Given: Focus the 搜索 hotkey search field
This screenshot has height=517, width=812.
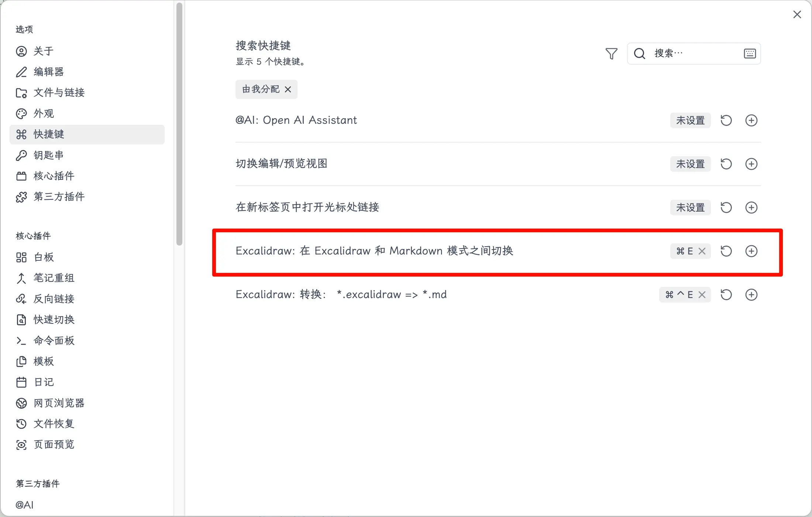Looking at the screenshot, I should 694,54.
